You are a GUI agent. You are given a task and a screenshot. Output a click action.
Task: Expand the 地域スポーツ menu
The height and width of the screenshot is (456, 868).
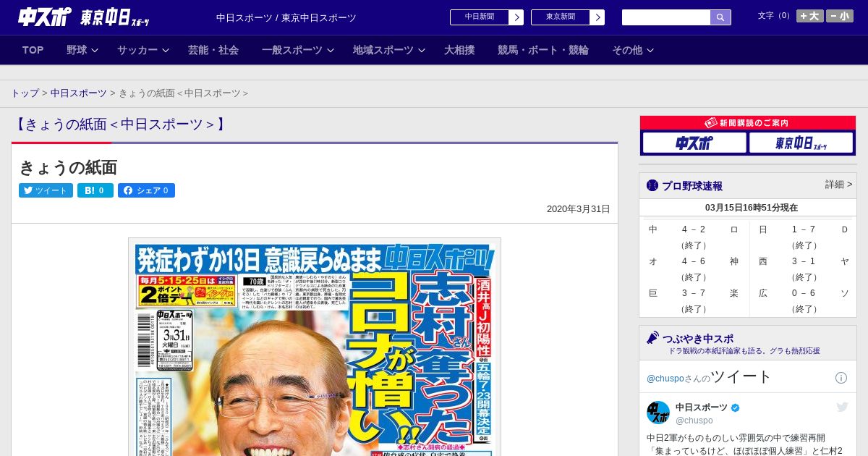[x=388, y=50]
